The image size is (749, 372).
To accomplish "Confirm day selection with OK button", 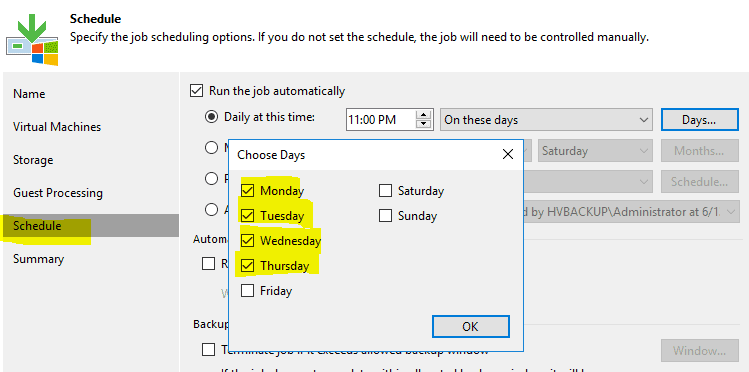I will tap(471, 327).
